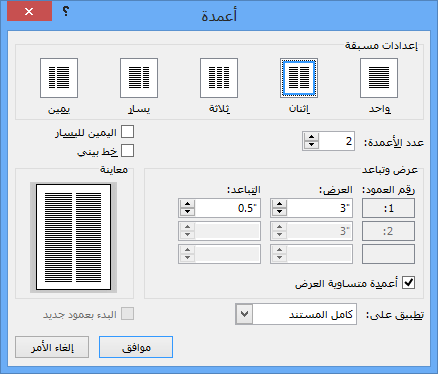The height and width of the screenshot is (374, 438).
Task: Click the رقم العمود header label
Action: tap(388, 190)
